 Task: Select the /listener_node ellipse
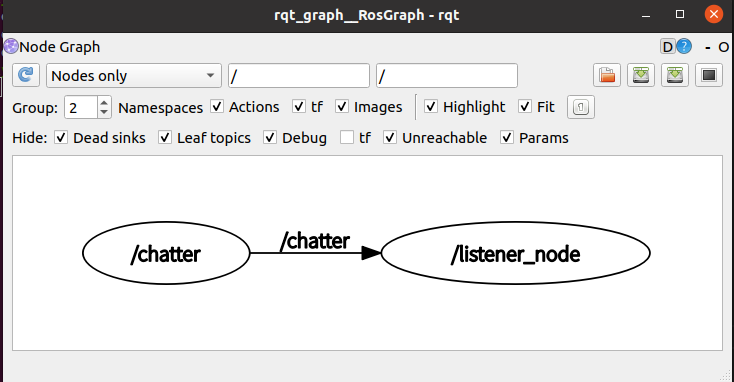coord(515,253)
